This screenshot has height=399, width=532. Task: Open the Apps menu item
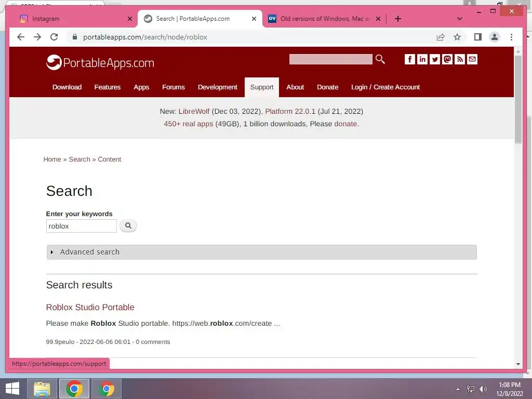(x=141, y=87)
